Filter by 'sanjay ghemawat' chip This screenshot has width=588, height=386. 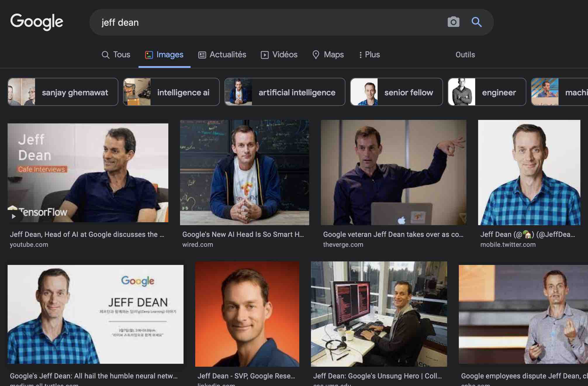click(63, 92)
